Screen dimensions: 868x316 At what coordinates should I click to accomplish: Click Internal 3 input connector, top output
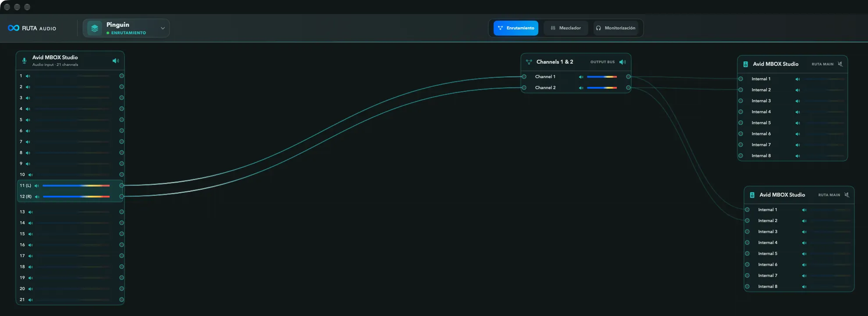coord(741,101)
